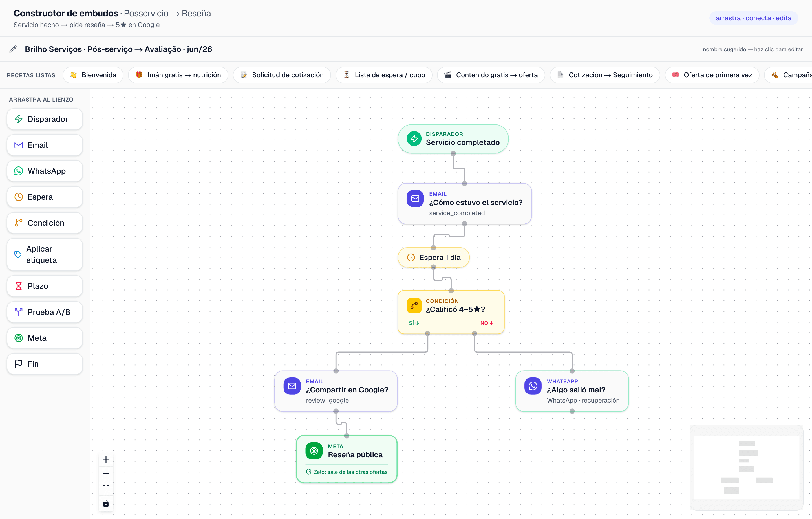Click the minimap preview panel
Viewport: 812px width, 519px height.
click(746, 467)
